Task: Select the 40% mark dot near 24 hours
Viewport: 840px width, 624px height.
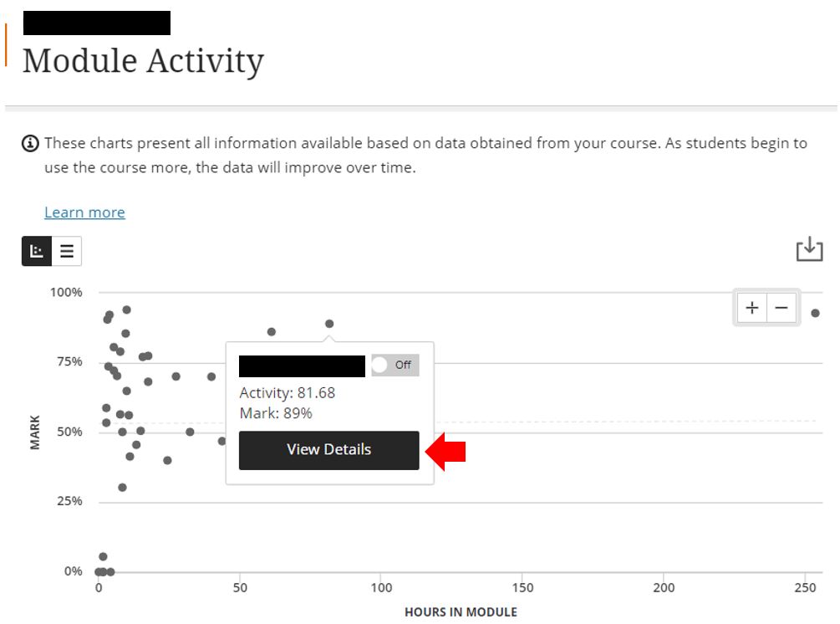Action: coord(167,461)
